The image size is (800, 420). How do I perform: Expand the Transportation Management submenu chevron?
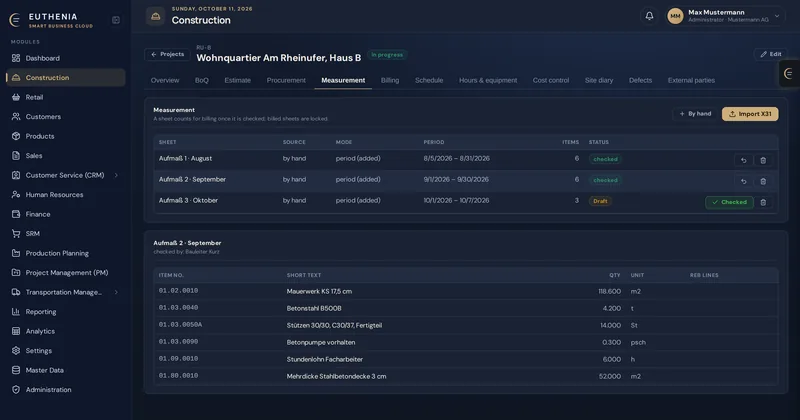click(116, 292)
